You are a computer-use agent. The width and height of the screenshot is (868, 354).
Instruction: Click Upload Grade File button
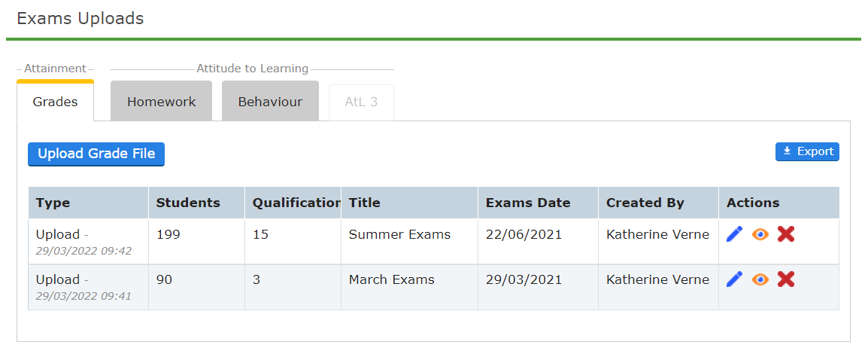click(96, 154)
